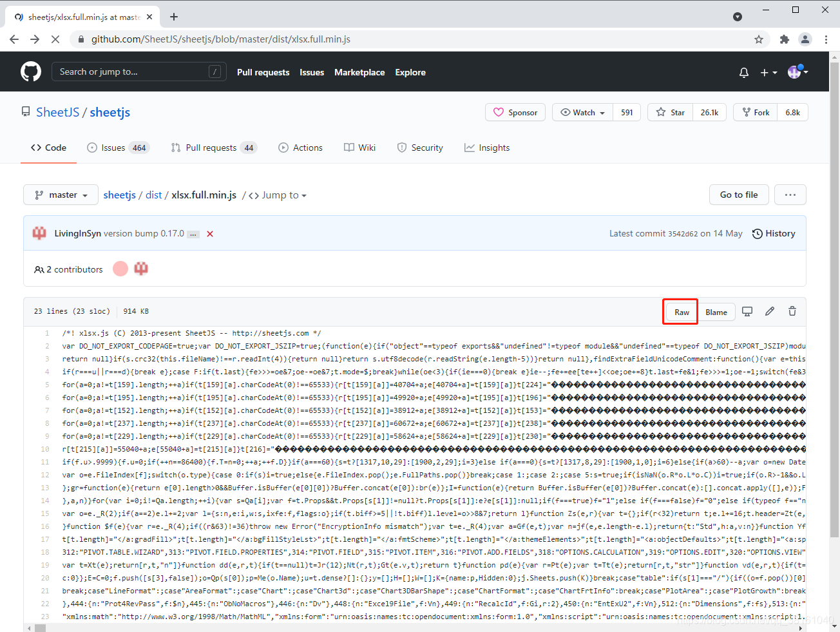Open the 2 contributors list
Screen dimensions: 840x632
[68, 269]
